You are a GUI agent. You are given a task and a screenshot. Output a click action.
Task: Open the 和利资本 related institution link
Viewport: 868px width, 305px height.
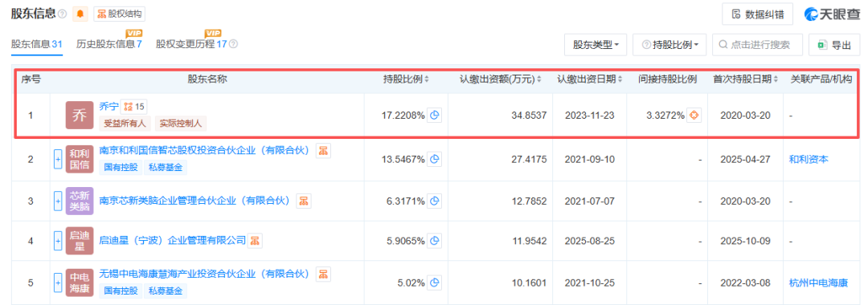click(x=809, y=159)
